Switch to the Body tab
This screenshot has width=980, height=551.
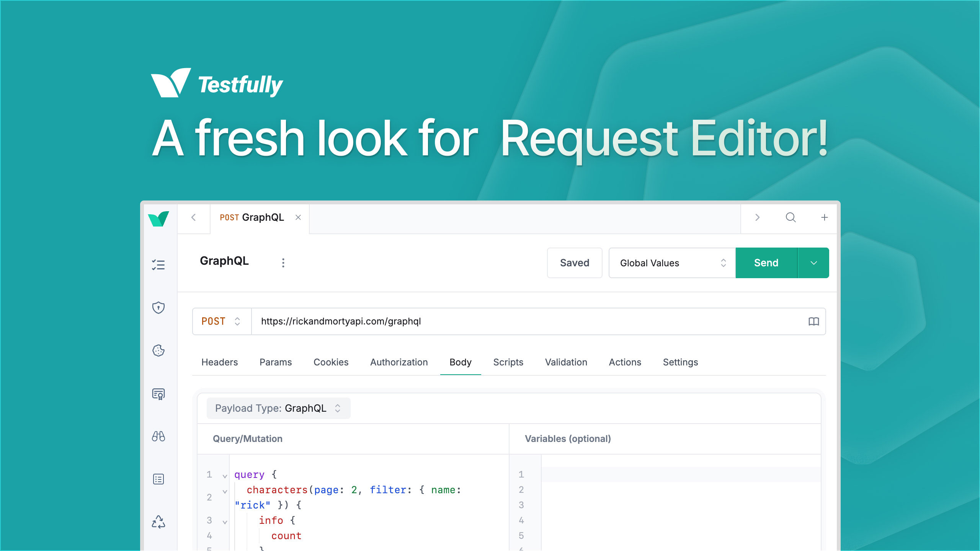click(461, 362)
